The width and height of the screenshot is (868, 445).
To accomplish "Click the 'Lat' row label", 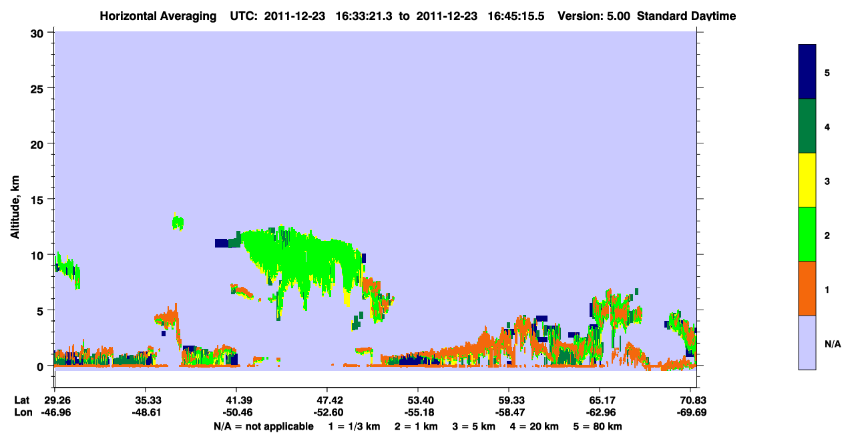I will click(21, 400).
